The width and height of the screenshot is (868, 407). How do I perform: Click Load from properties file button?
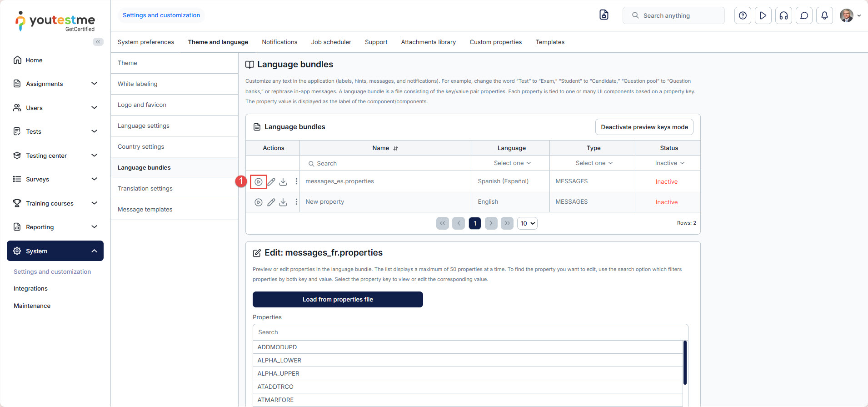(x=338, y=299)
